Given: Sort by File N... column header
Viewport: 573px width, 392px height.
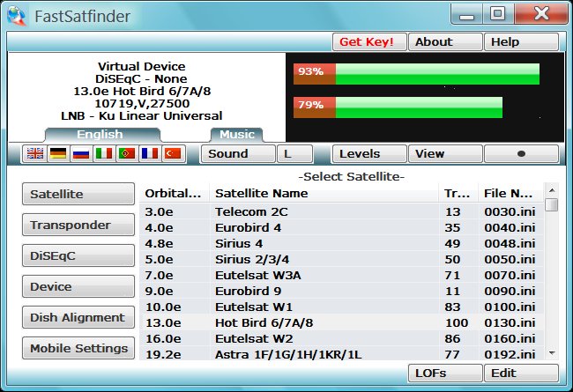Looking at the screenshot, I should point(510,193).
